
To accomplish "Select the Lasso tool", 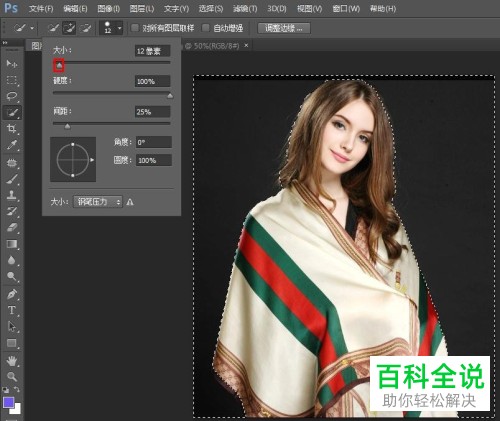I will pos(12,96).
